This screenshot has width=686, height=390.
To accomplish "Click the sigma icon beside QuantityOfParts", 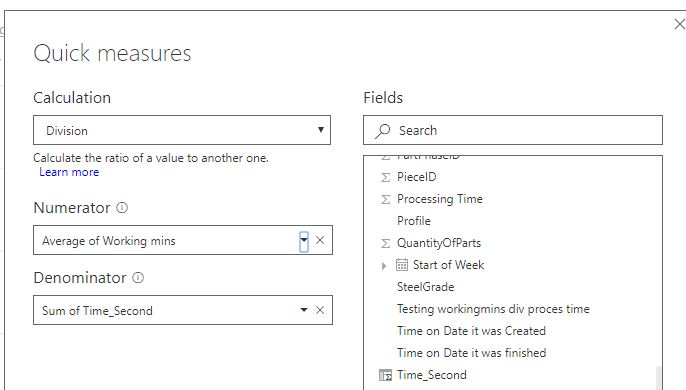I will point(385,243).
